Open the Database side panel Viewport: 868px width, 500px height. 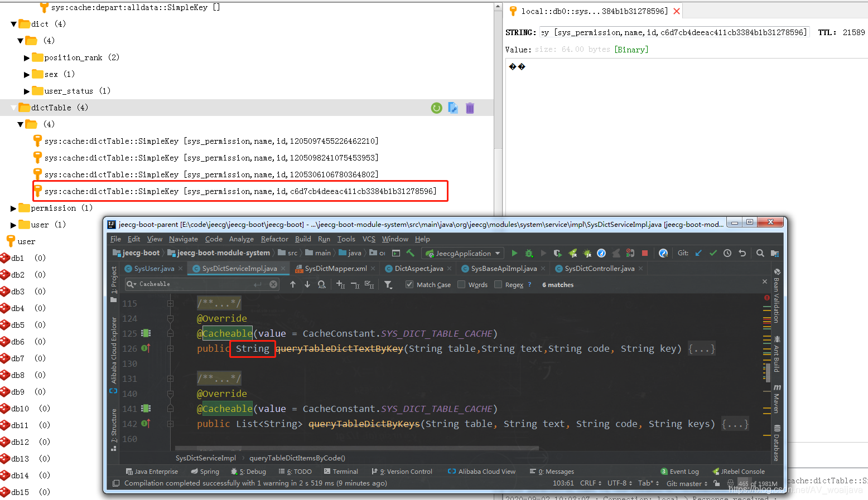777,443
